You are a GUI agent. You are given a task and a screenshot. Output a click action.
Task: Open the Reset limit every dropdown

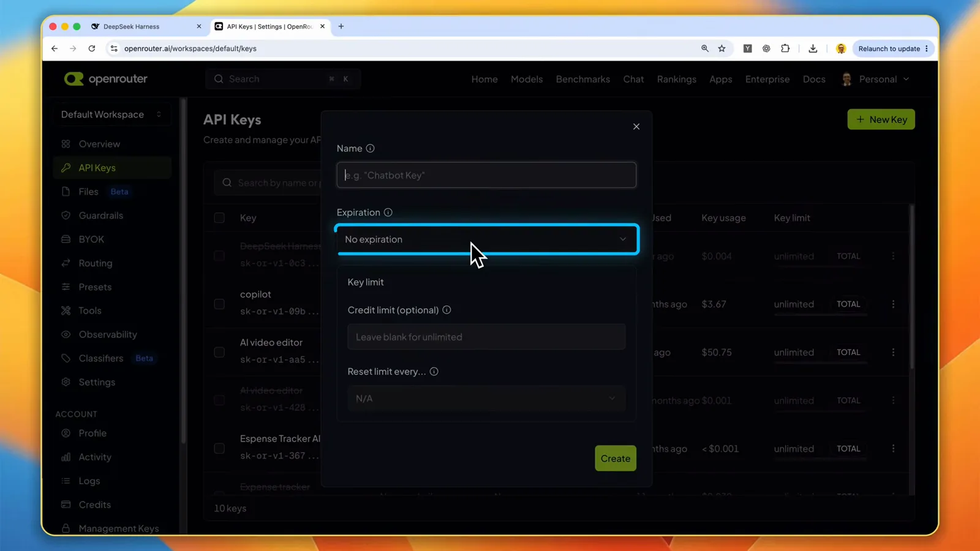[x=486, y=399]
